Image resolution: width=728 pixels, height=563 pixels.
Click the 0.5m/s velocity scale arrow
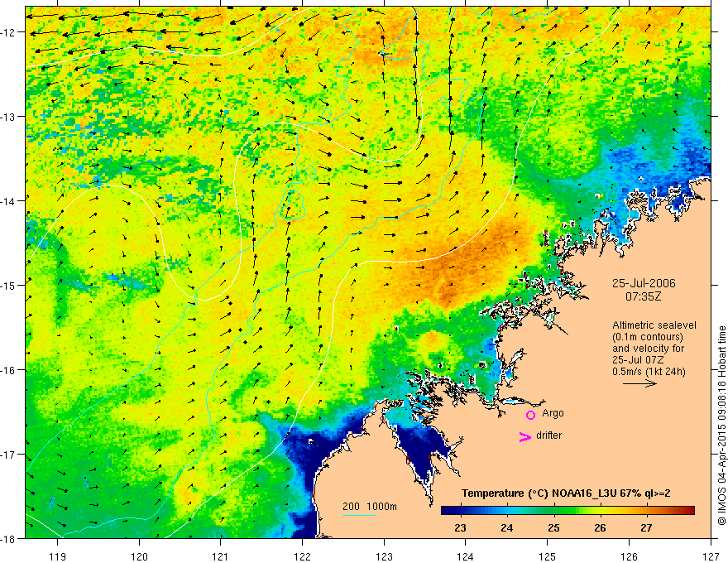[x=639, y=383]
